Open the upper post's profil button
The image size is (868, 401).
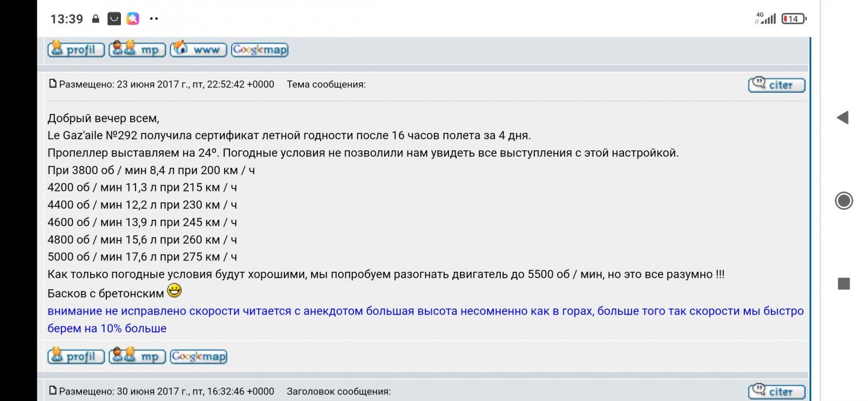76,49
